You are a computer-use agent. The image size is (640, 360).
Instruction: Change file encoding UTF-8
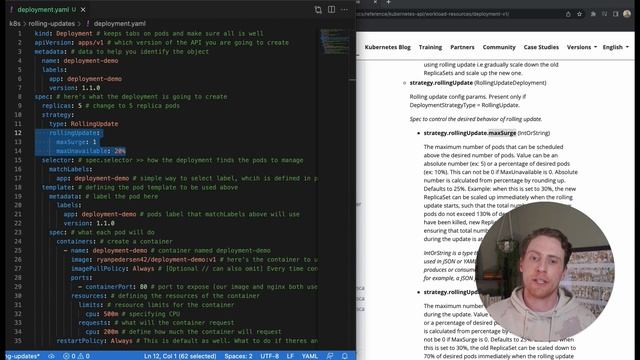pyautogui.click(x=269, y=356)
